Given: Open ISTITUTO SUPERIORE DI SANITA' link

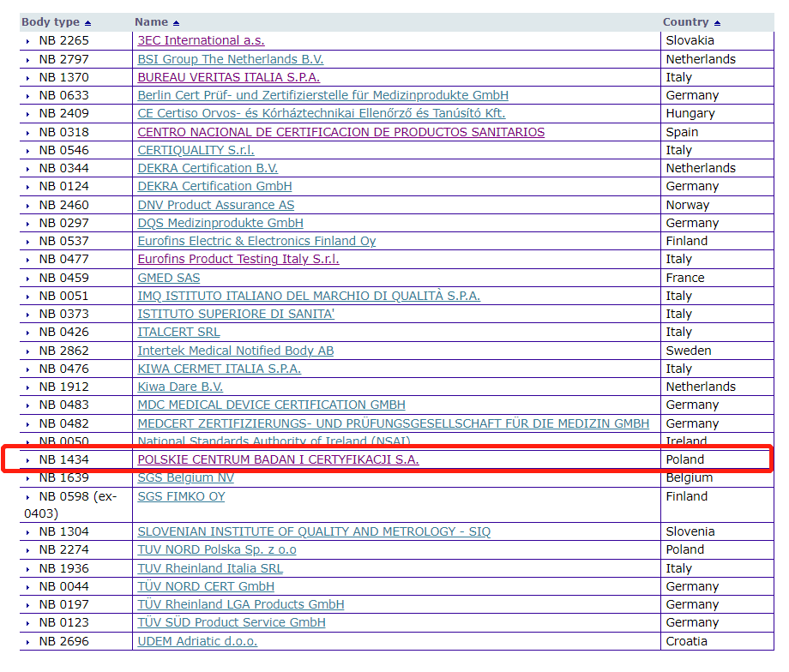Looking at the screenshot, I should (x=236, y=314).
